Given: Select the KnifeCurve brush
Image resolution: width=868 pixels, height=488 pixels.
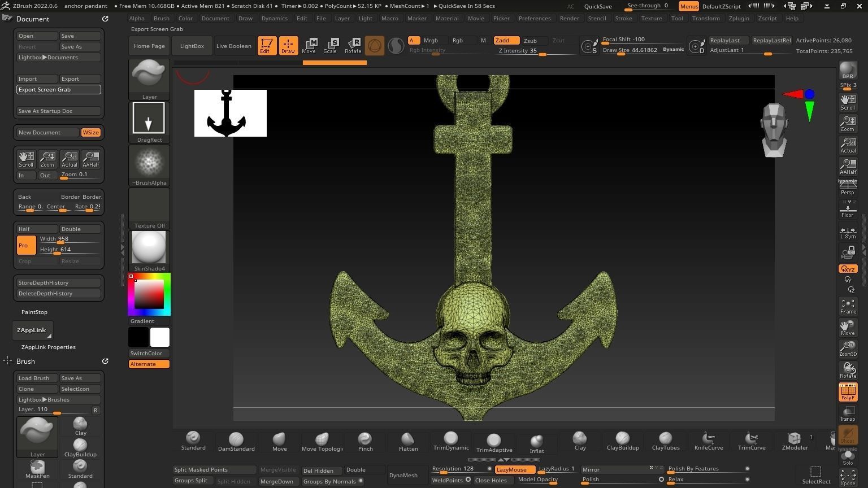Looking at the screenshot, I should [709, 441].
